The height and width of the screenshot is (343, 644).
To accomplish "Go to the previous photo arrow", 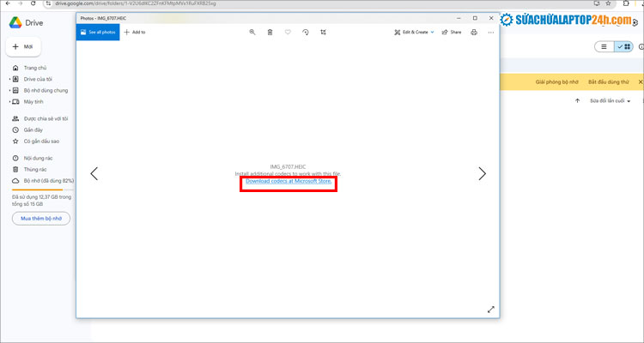I will [x=94, y=173].
